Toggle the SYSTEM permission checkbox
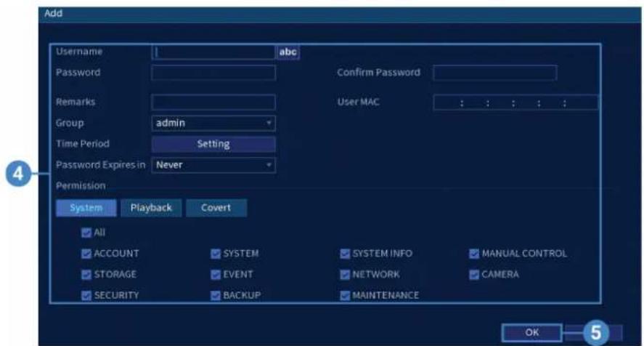This screenshot has width=644, height=346. pos(216,254)
